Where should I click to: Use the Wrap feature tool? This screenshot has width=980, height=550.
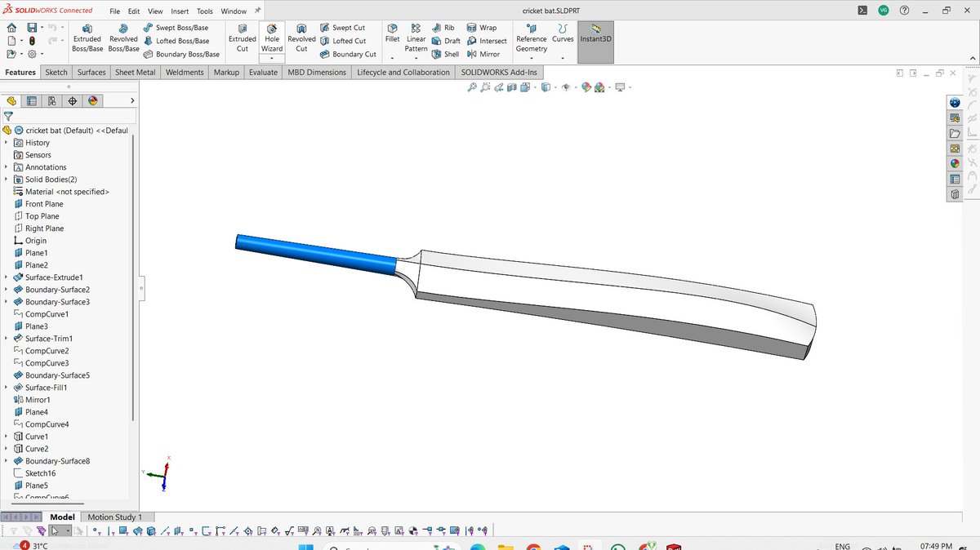(x=482, y=28)
